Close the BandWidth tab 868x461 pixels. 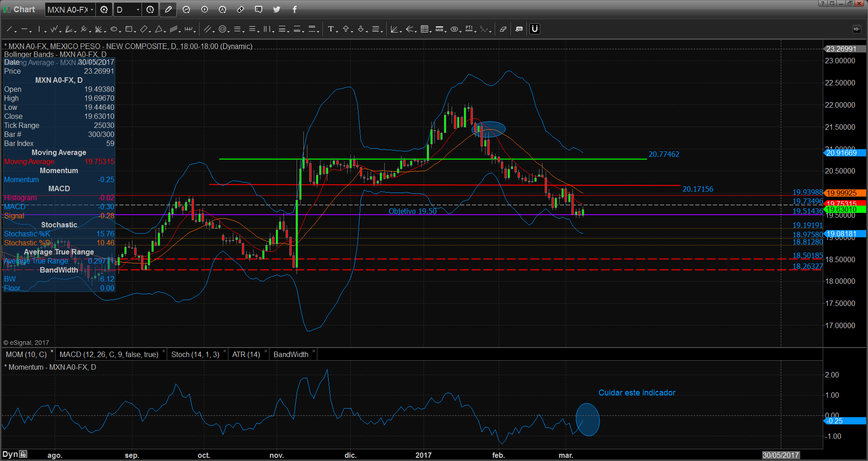(313, 352)
